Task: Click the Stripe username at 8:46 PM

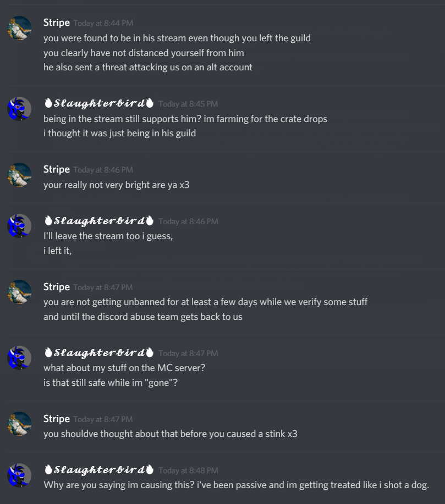Action: coord(57,169)
